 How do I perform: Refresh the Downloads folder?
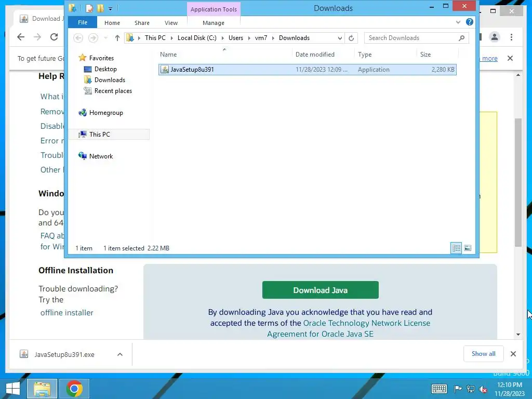click(351, 38)
